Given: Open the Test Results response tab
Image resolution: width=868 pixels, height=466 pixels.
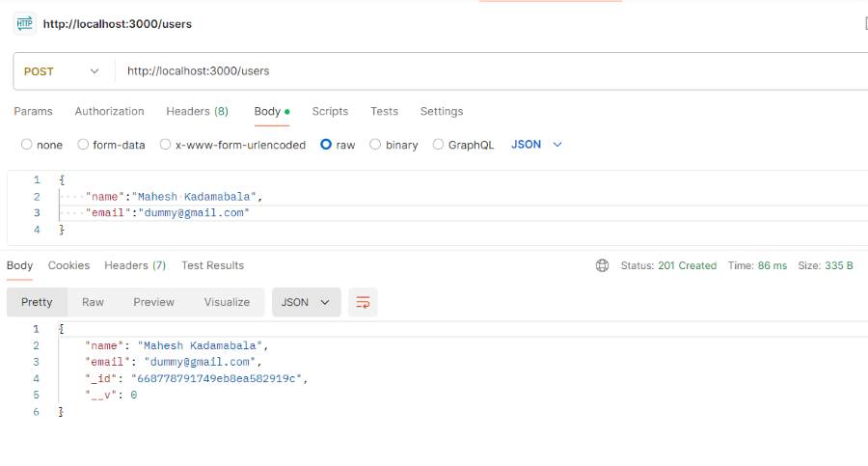Looking at the screenshot, I should (x=212, y=265).
